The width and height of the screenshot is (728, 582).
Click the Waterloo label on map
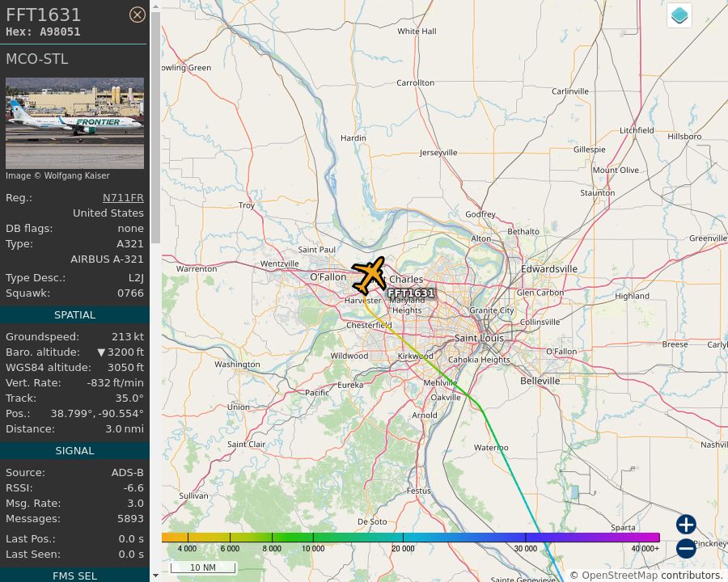[x=491, y=447]
